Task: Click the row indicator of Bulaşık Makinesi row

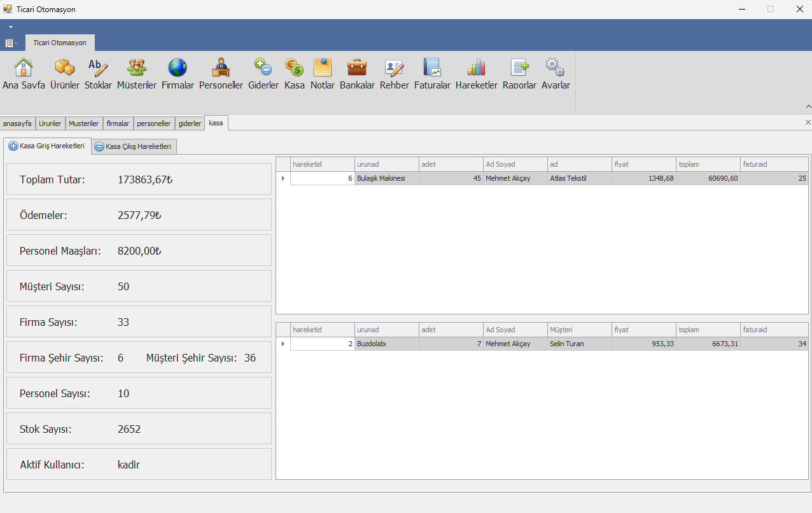Action: pos(283,178)
